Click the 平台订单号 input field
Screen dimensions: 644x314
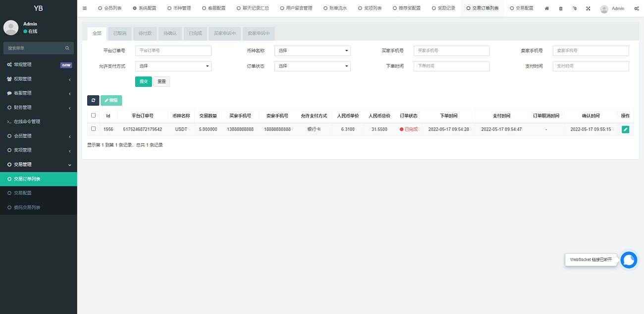173,51
